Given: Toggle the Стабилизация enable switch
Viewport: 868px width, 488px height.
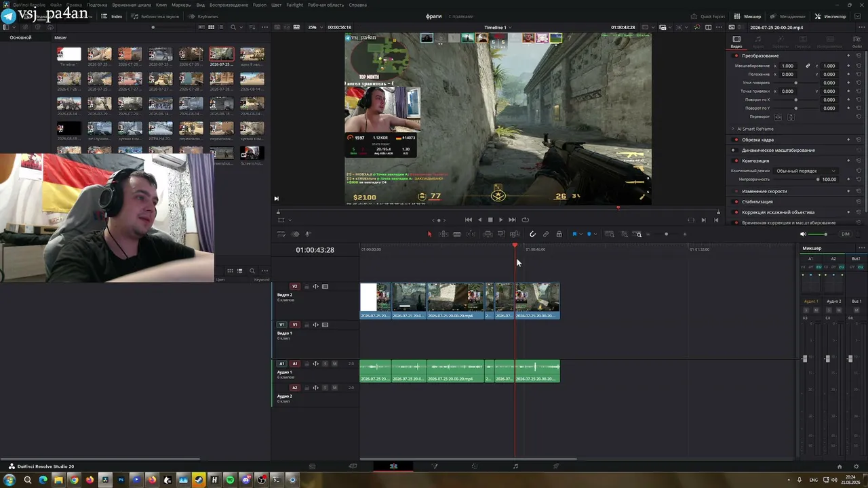Looking at the screenshot, I should pos(736,201).
